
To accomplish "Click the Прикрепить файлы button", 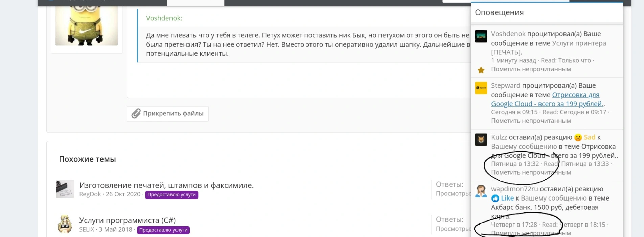I will [167, 113].
